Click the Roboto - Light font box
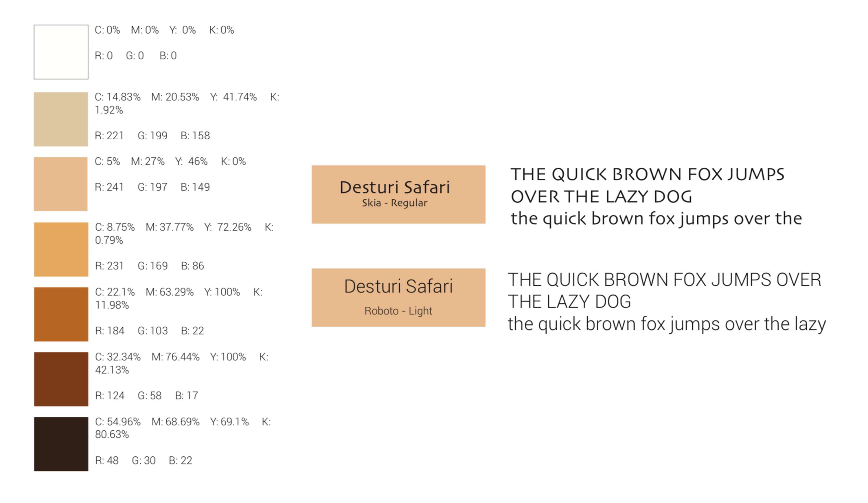868x503 pixels. (398, 297)
